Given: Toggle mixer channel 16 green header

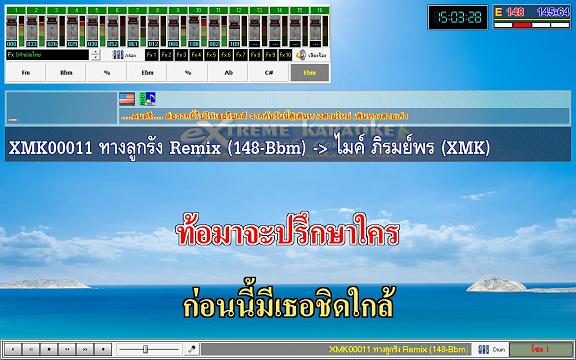Looking at the screenshot, I should coord(320,10).
